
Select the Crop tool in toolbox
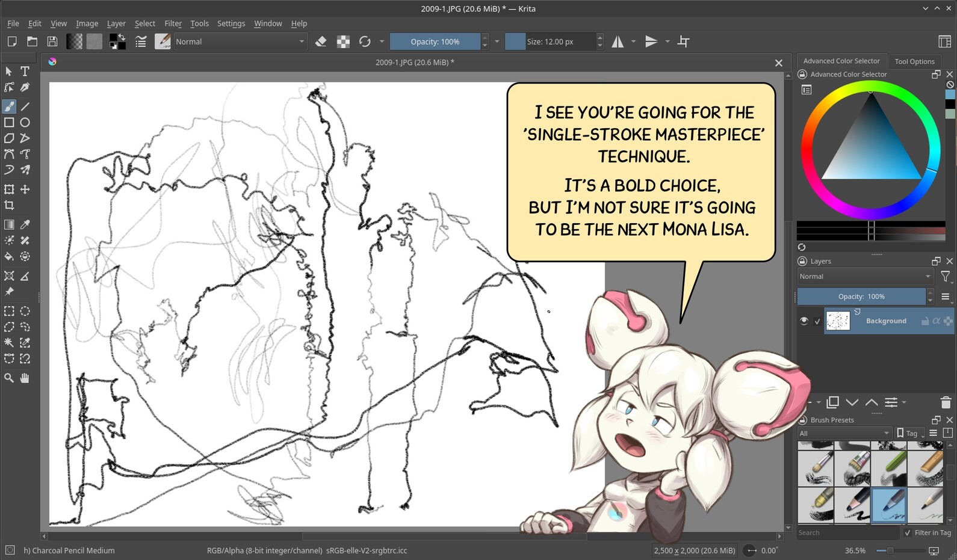pos(9,205)
